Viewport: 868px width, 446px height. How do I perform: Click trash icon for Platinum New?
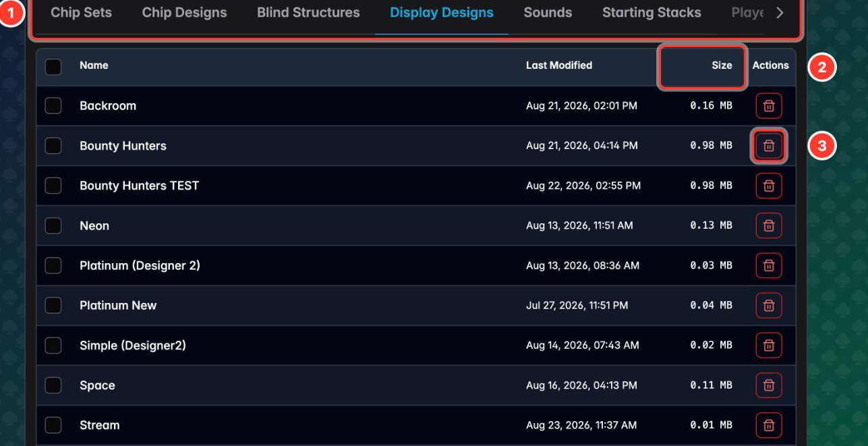pyautogui.click(x=769, y=306)
